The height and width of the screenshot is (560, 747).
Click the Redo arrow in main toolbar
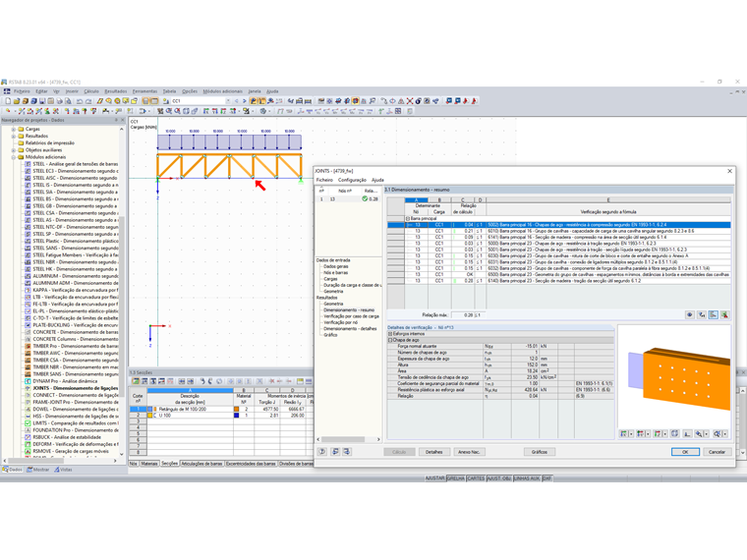coord(88,101)
